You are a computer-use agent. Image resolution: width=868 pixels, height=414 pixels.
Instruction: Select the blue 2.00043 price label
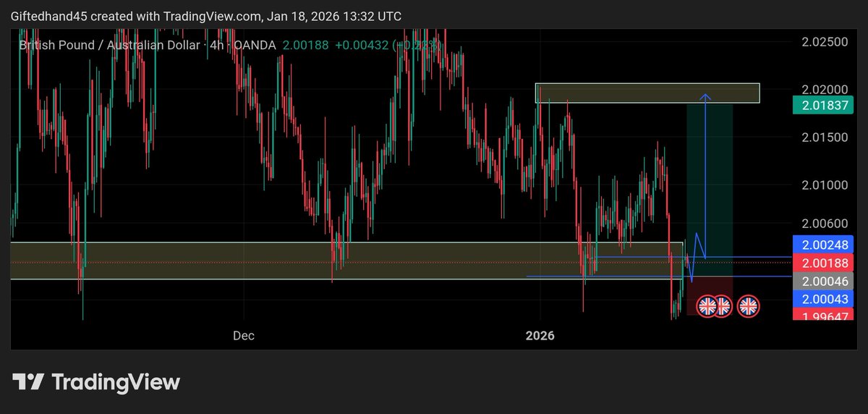coord(823,299)
